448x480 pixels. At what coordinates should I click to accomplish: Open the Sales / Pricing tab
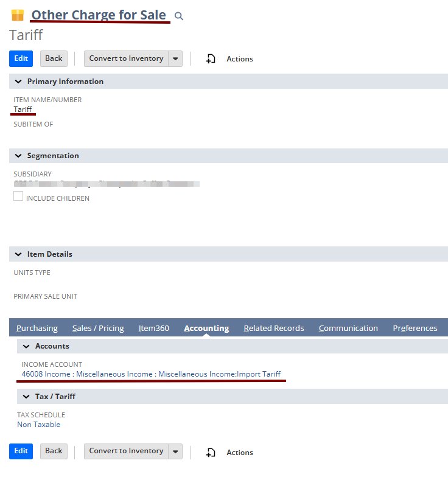98,329
